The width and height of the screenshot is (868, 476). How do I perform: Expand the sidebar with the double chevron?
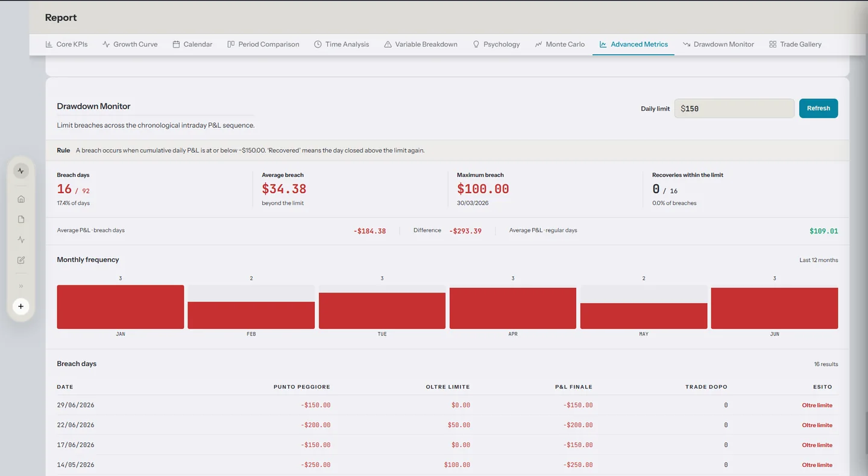tap(21, 286)
